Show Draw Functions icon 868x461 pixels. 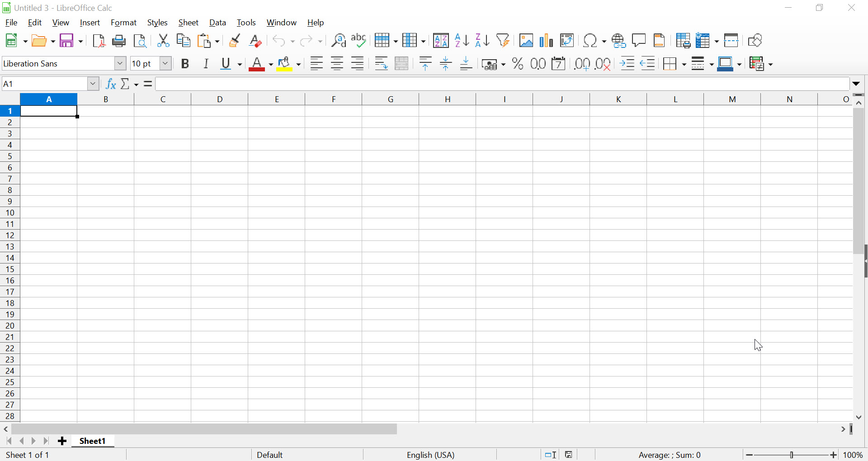tap(755, 41)
